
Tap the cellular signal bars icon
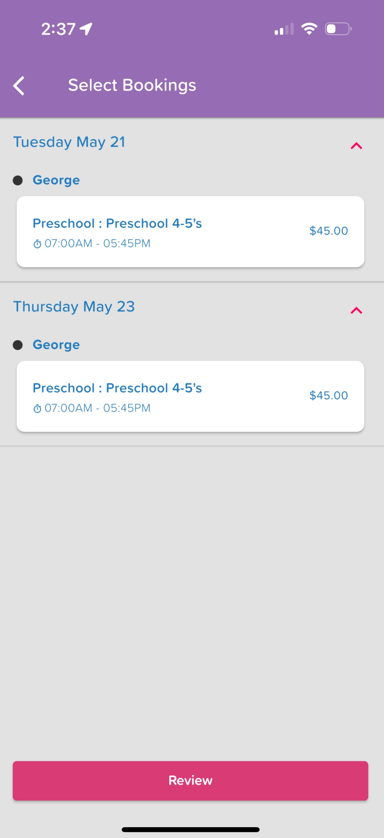(284, 29)
